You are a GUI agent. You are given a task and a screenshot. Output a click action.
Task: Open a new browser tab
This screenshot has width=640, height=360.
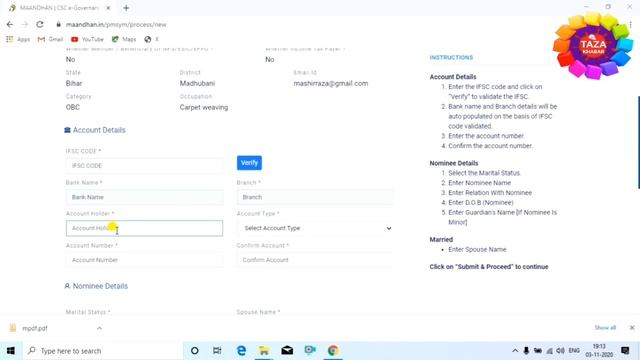click(126, 8)
